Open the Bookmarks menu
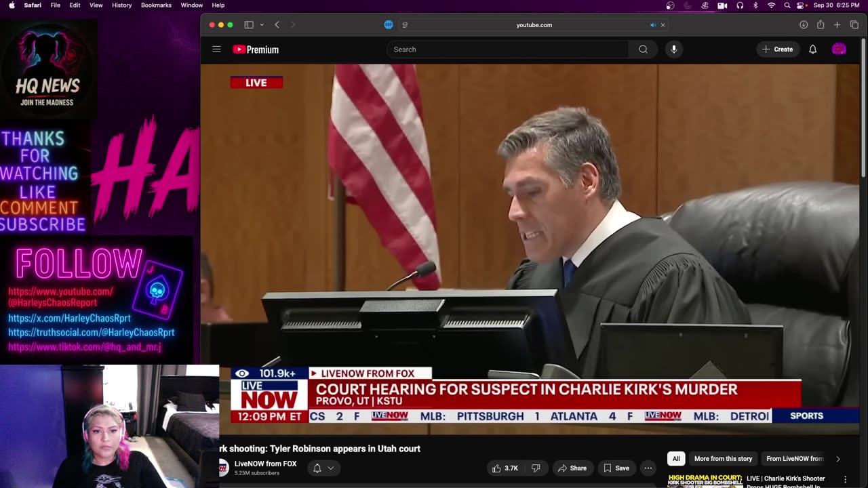The image size is (868, 488). point(156,5)
